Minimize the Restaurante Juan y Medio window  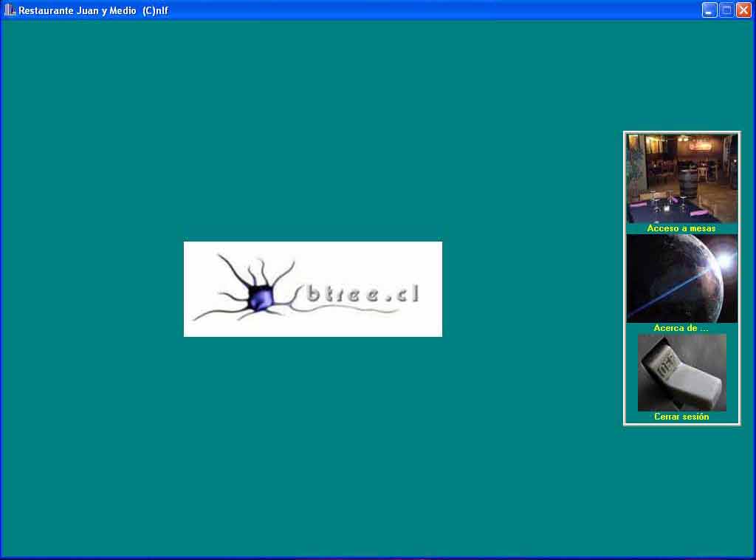pyautogui.click(x=709, y=10)
